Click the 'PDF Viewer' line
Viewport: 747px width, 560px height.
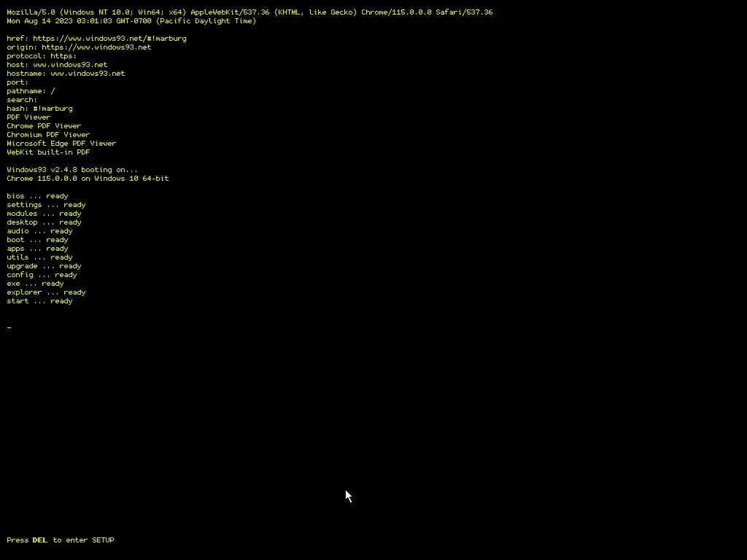[x=28, y=117]
